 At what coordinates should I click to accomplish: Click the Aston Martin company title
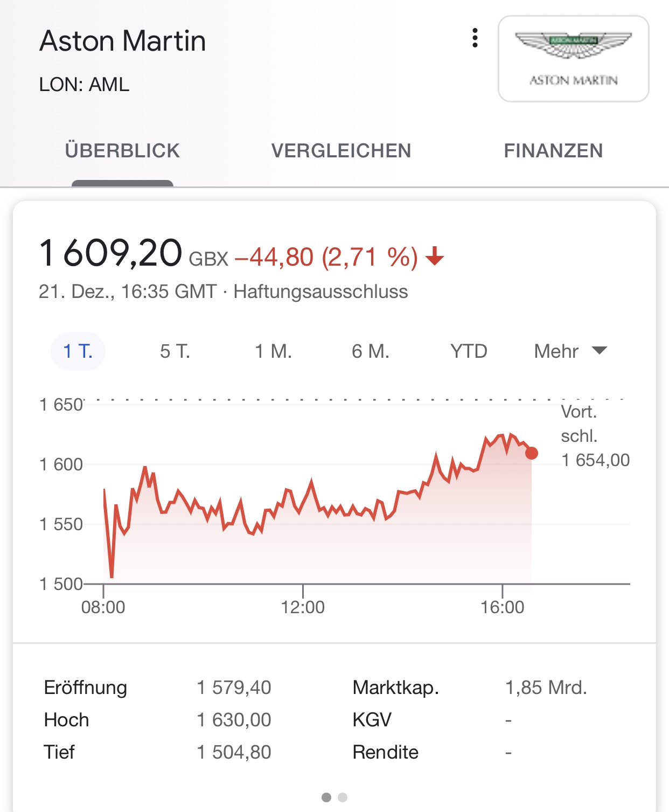click(x=123, y=41)
